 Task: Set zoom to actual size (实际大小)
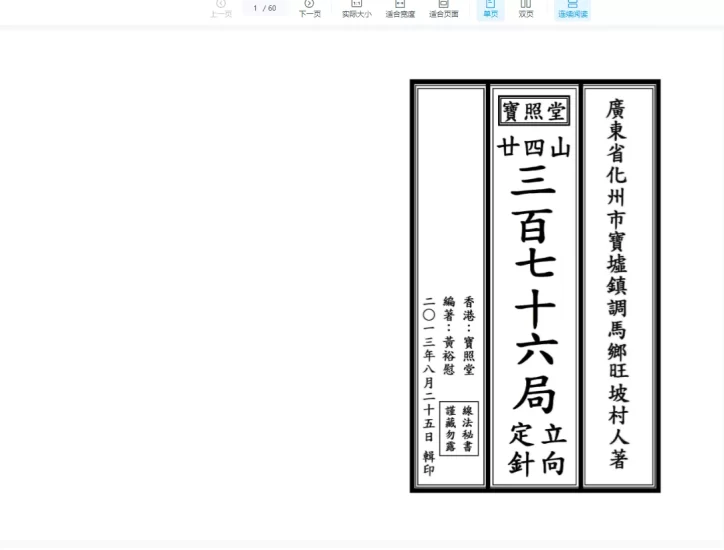tap(356, 8)
